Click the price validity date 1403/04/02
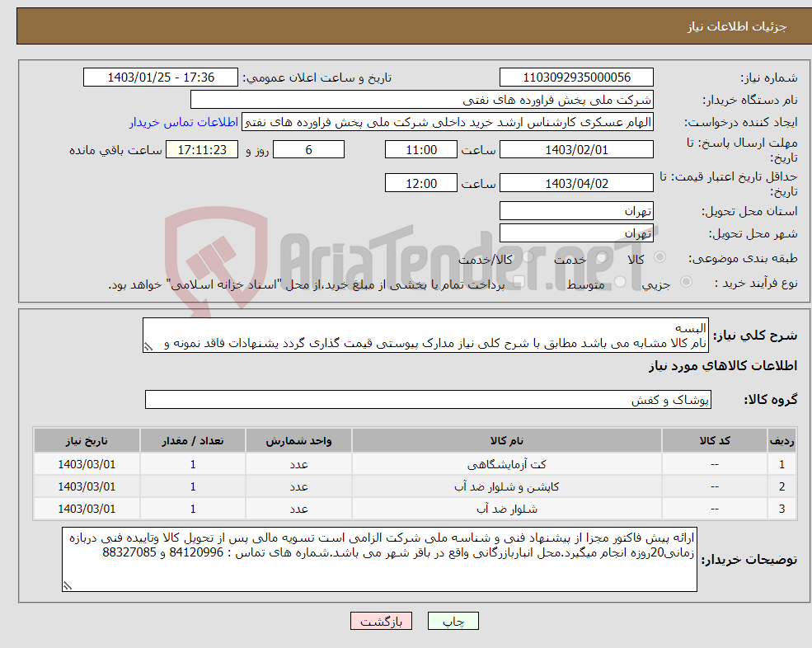The image size is (812, 648). tap(576, 183)
